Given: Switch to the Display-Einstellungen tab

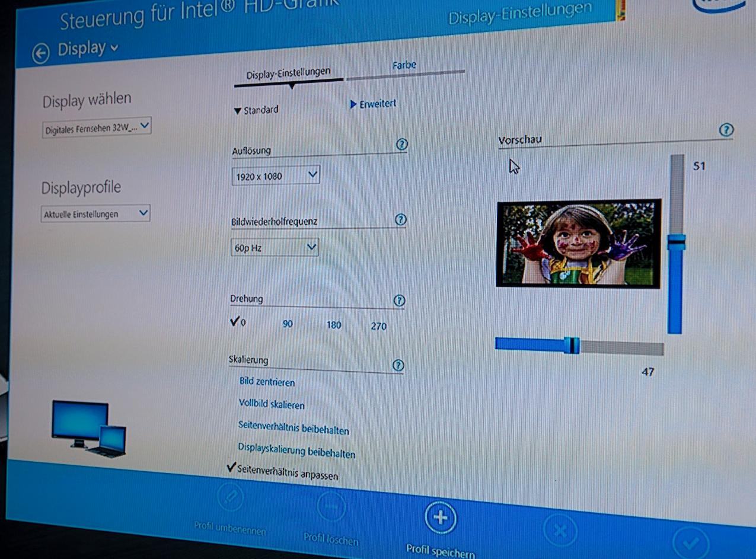Looking at the screenshot, I should click(x=288, y=74).
